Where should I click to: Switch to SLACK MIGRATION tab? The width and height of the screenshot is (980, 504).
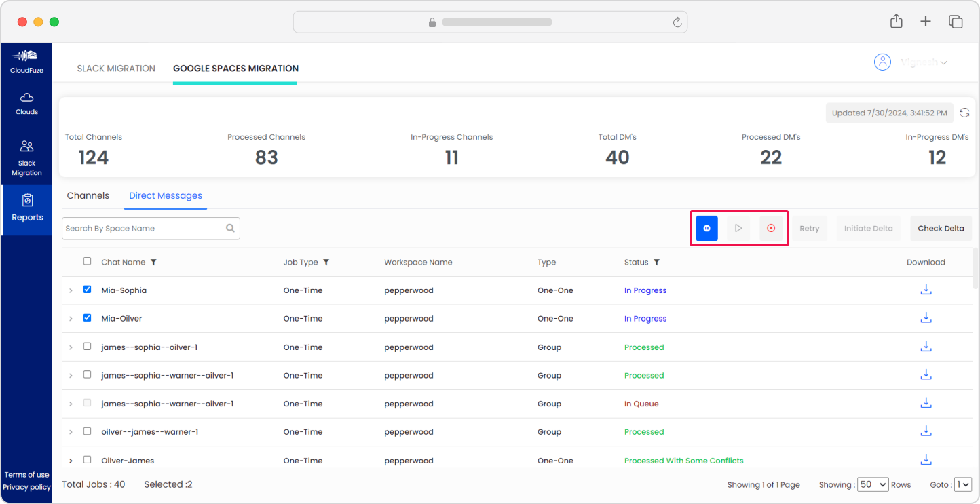click(x=116, y=69)
